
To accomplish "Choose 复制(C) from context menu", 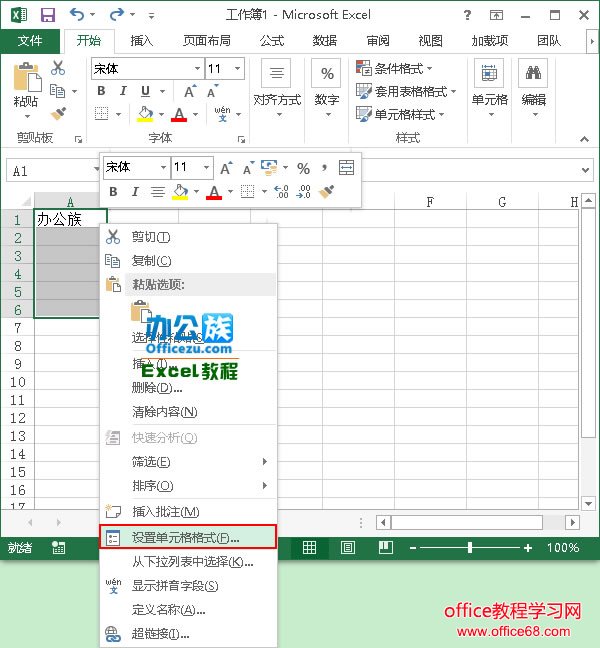I will [x=188, y=261].
